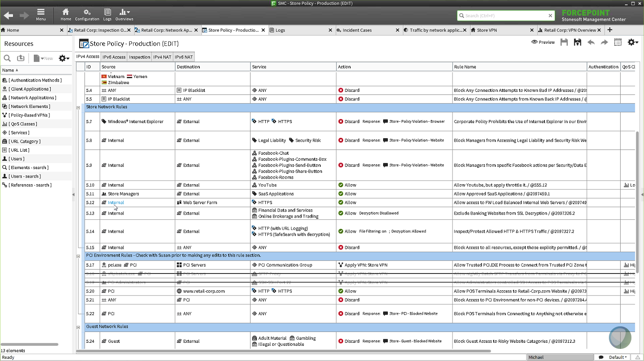Close the Store Policy - Production tab

[x=263, y=30]
